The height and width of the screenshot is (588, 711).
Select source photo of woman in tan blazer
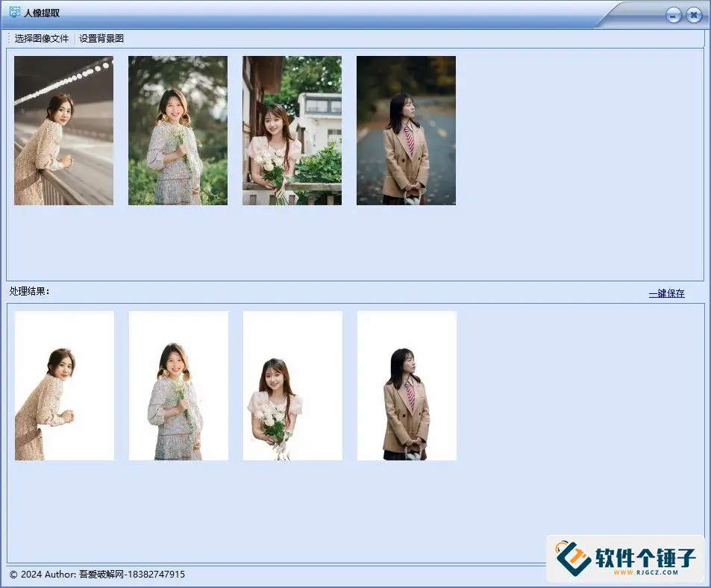coord(407,131)
